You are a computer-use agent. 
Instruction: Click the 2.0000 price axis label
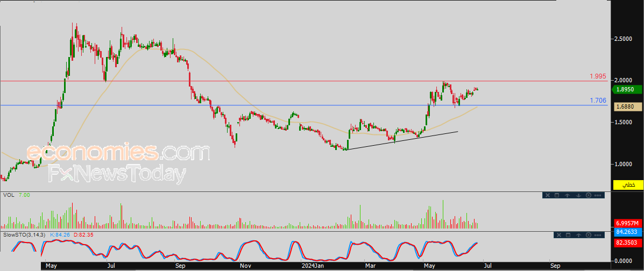[x=624, y=80]
